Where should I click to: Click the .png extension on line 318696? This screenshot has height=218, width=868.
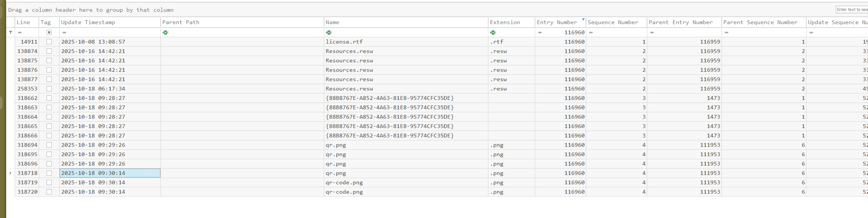pos(512,164)
